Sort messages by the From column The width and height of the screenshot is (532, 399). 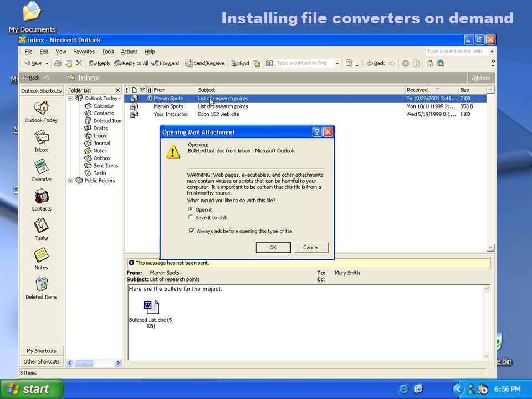pyautogui.click(x=174, y=90)
